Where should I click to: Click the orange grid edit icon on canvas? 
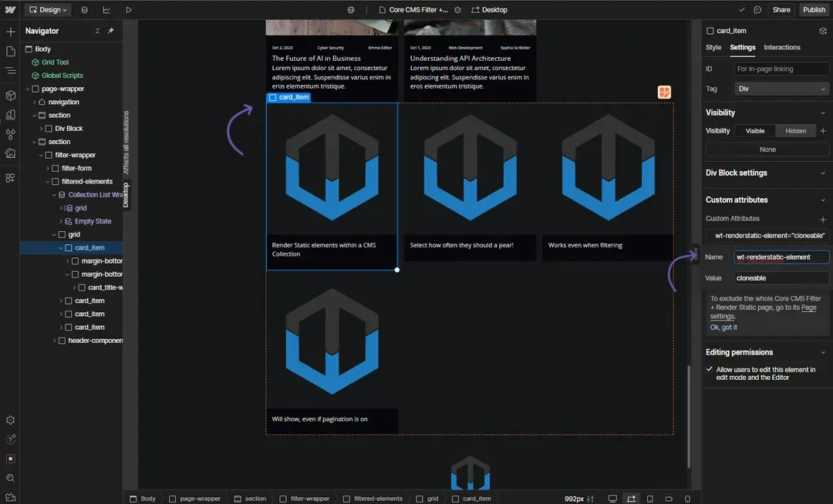[x=664, y=92]
